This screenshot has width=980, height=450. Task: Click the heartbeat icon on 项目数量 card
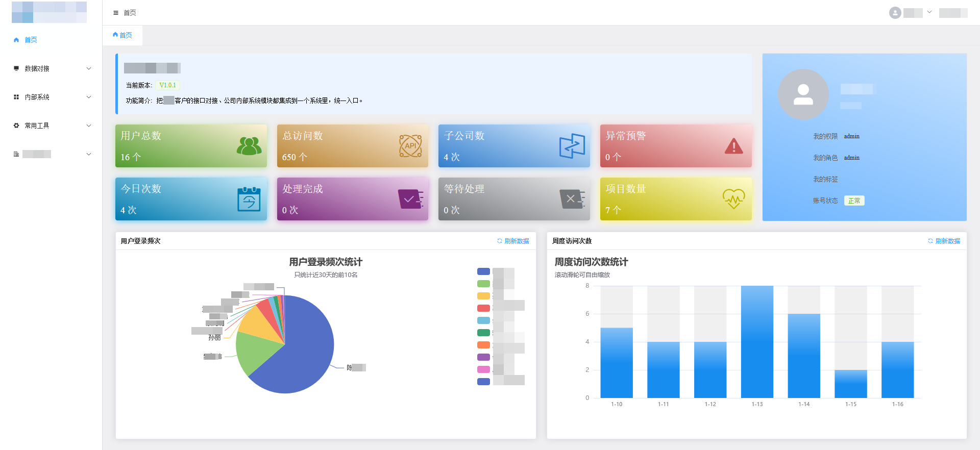pos(734,199)
